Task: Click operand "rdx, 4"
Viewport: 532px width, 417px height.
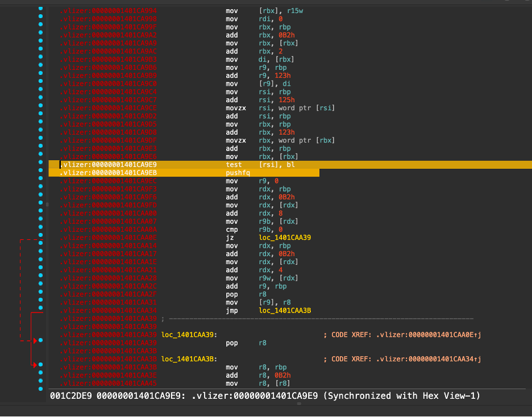Action: point(271,270)
